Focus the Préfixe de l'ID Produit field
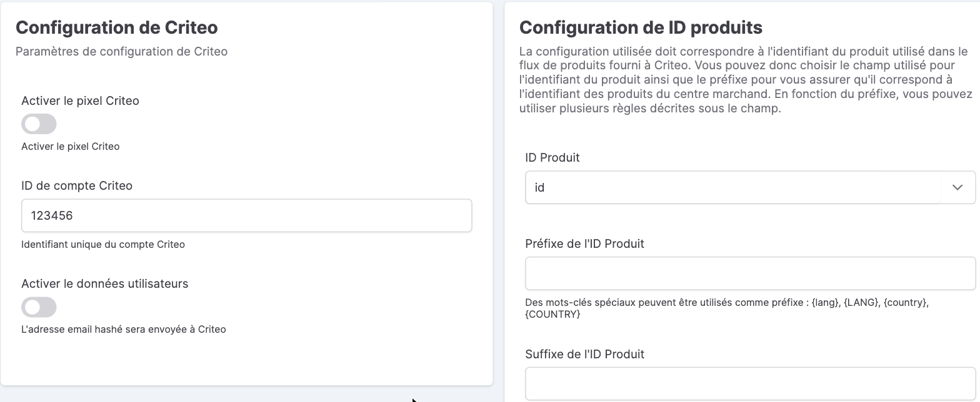Image resolution: width=980 pixels, height=402 pixels. (x=750, y=273)
